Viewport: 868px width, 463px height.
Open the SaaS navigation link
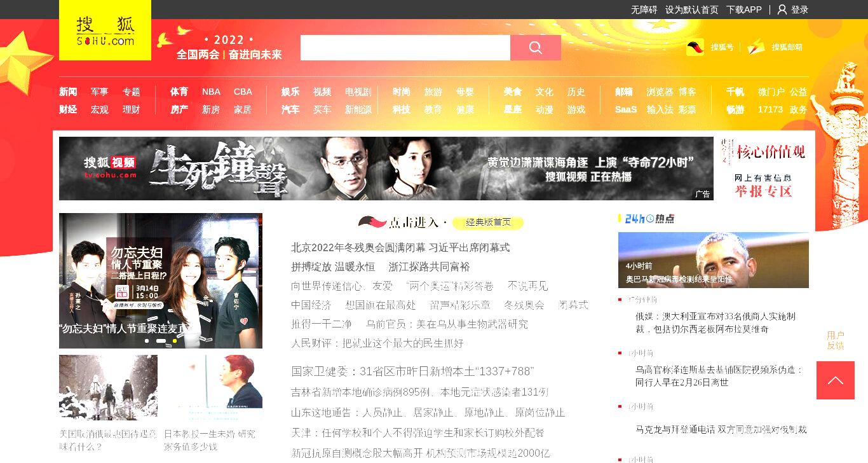coord(626,109)
